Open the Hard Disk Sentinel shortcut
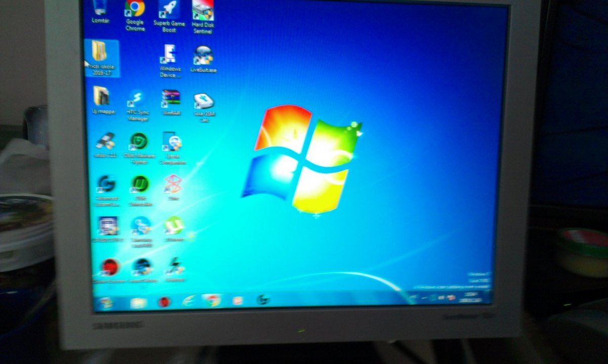 pyautogui.click(x=202, y=17)
